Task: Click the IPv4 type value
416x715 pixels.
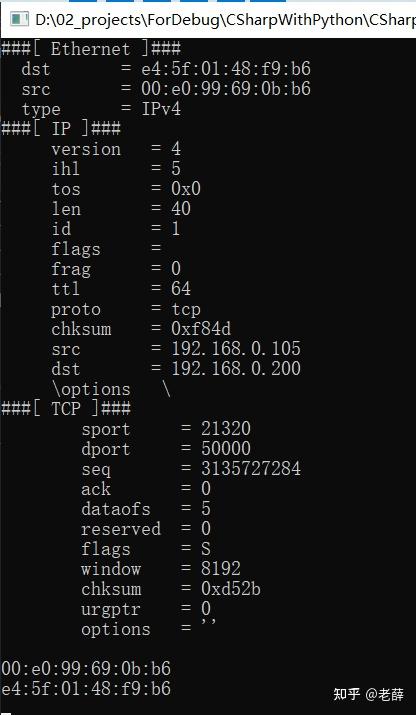Action: pos(161,109)
